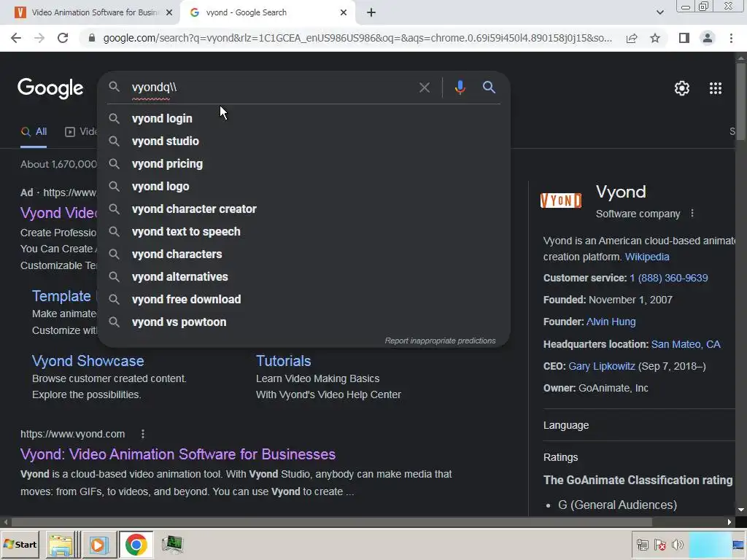
Task: Click the volume speaker tray icon
Action: click(x=678, y=545)
